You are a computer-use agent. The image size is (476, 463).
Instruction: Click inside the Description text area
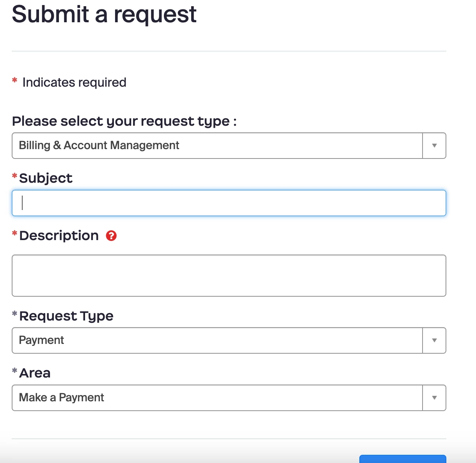click(x=229, y=276)
